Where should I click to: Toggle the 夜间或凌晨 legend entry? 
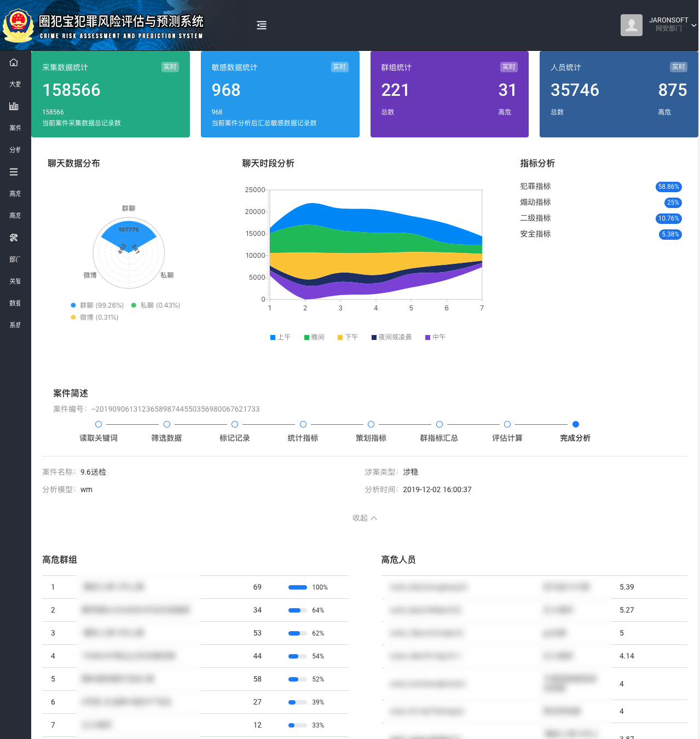coord(391,337)
